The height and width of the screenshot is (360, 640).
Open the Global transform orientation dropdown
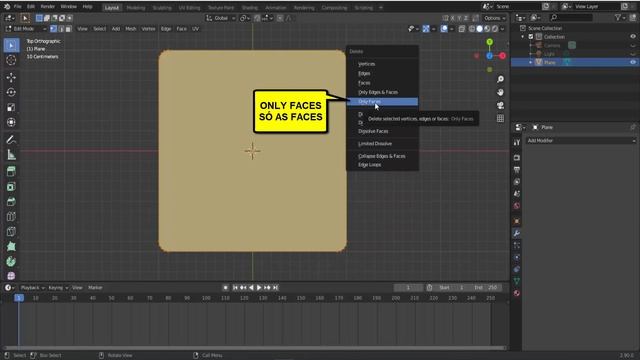pyautogui.click(x=220, y=18)
